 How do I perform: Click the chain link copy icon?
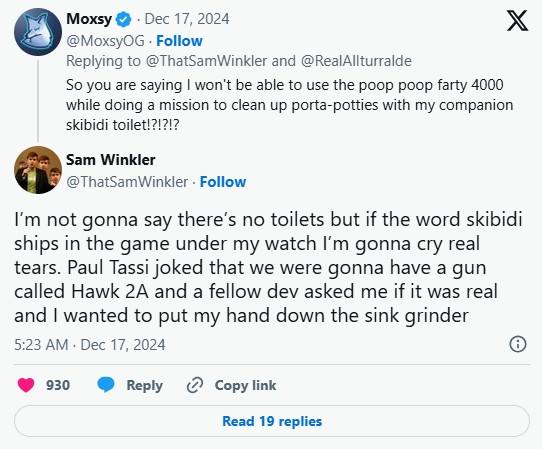tap(195, 385)
